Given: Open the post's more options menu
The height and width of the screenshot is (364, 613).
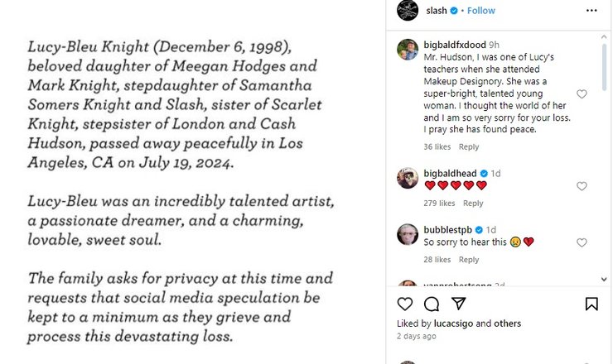Looking at the screenshot, I should [591, 11].
